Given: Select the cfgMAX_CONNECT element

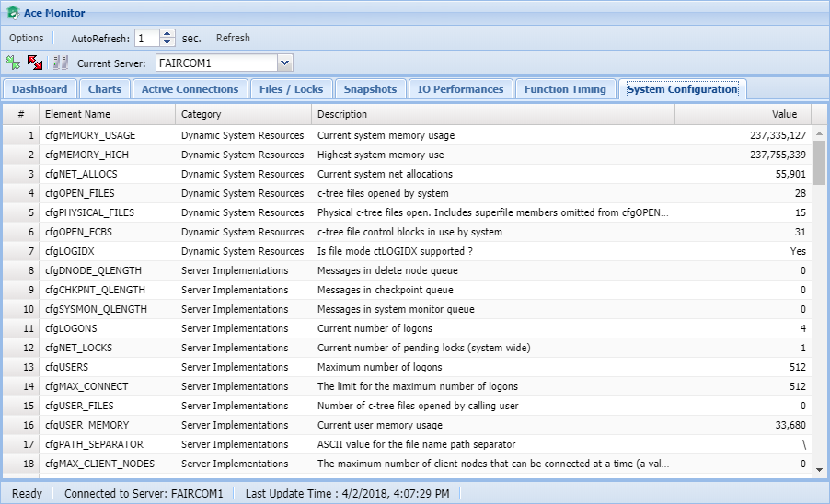Looking at the screenshot, I should [x=86, y=386].
